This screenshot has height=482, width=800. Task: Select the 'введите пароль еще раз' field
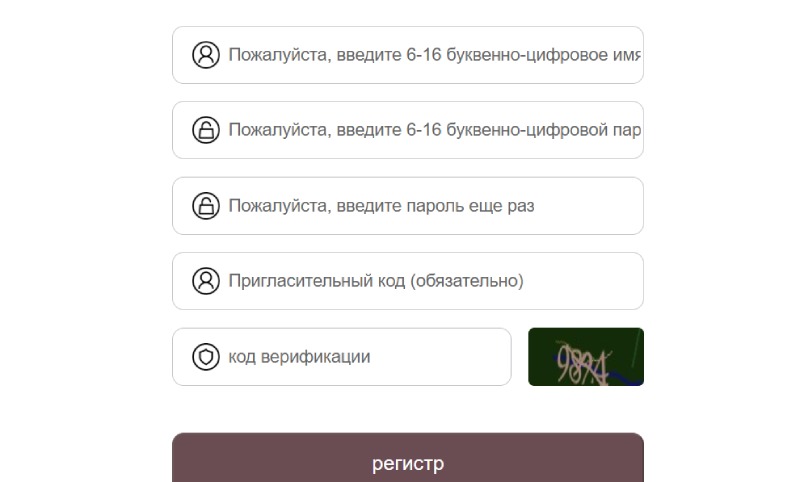tap(430, 206)
